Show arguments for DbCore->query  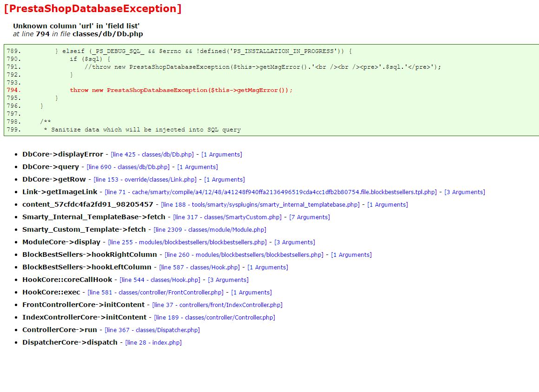click(197, 167)
